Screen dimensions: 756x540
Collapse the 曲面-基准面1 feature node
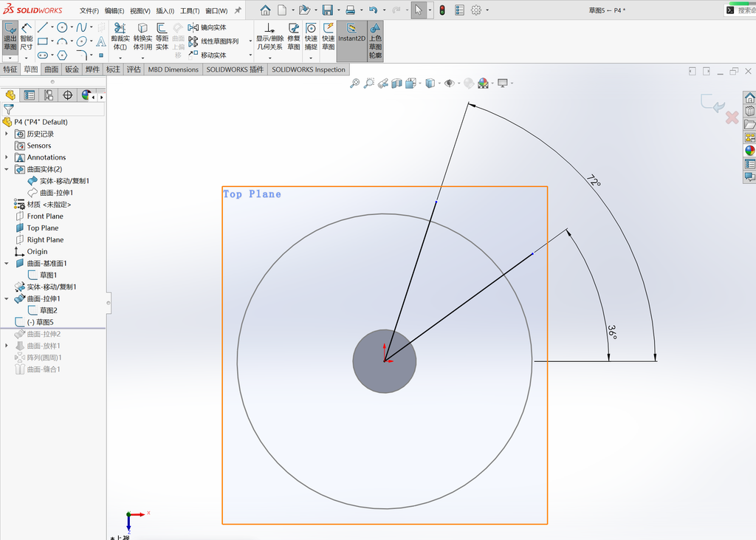click(x=6, y=264)
